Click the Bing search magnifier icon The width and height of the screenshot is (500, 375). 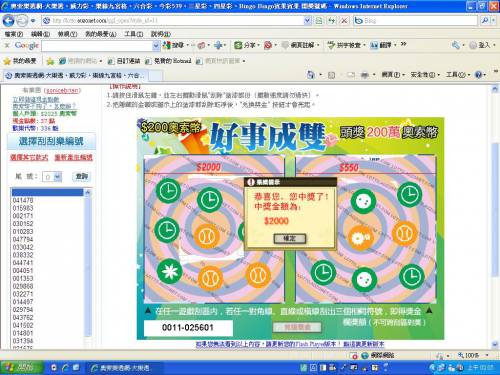point(485,21)
